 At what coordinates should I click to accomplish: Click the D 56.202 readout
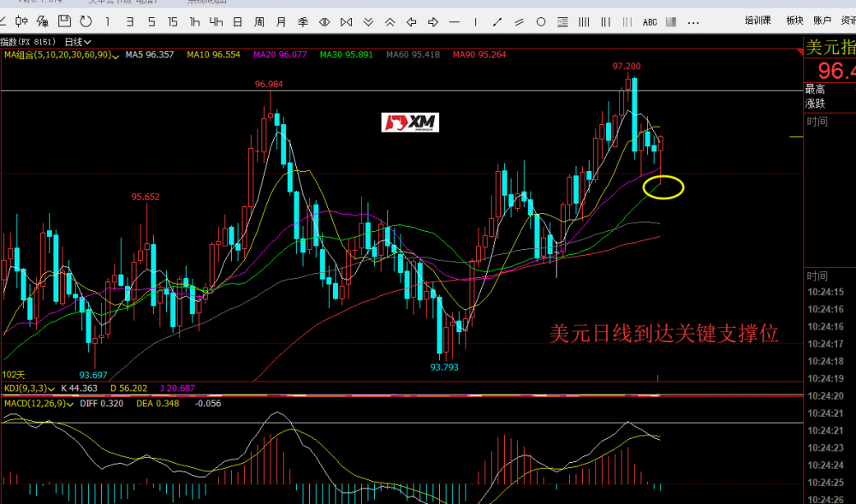click(x=129, y=388)
